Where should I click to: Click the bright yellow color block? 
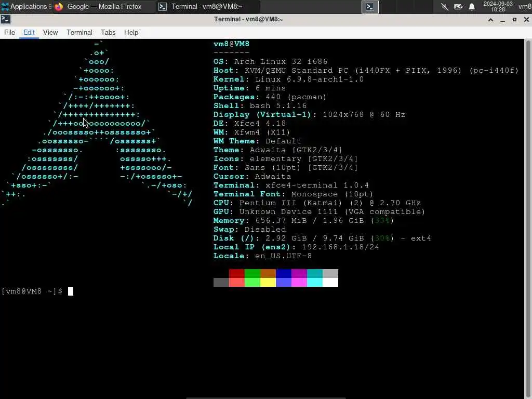click(268, 282)
